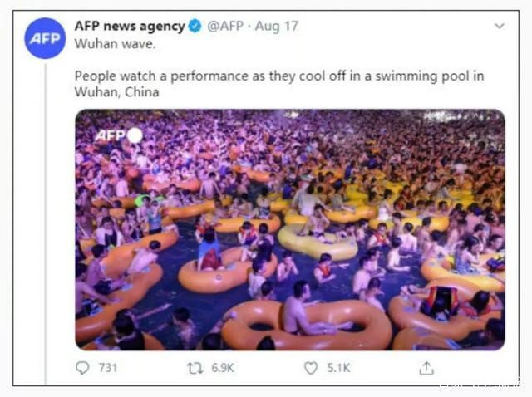532x397 pixels.
Task: Click the "People watch a performance" caption text
Action: [150, 76]
